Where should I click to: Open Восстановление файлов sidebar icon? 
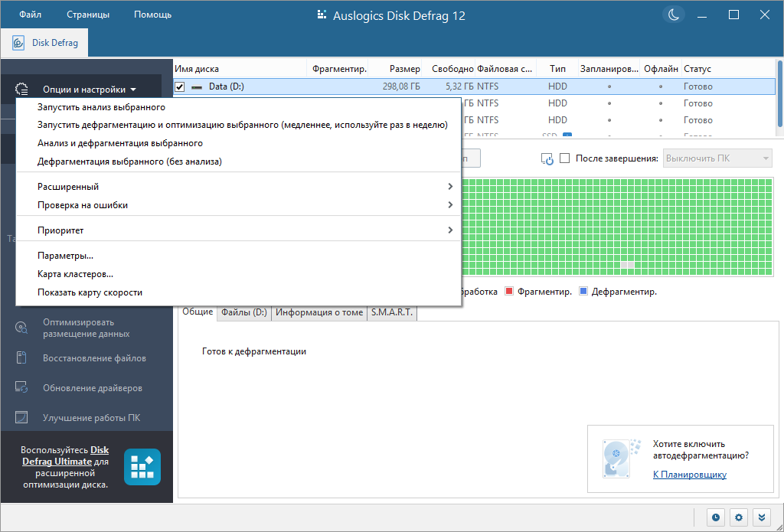pos(21,358)
